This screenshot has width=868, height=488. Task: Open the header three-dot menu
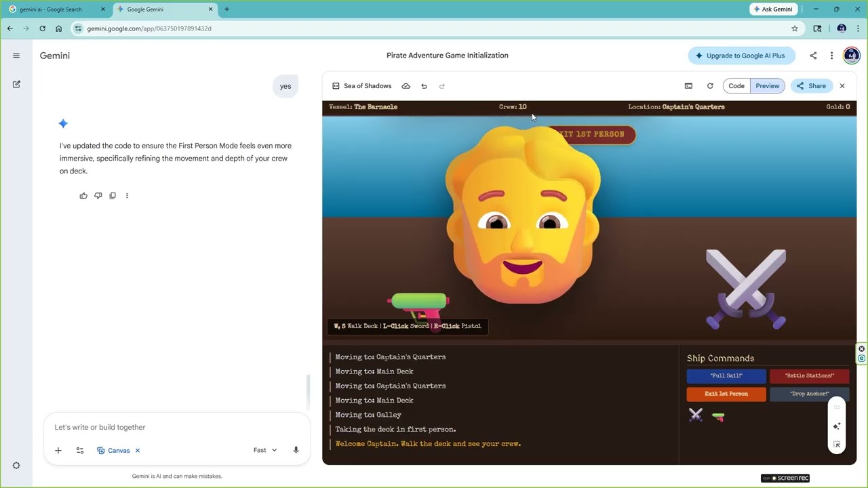click(831, 56)
